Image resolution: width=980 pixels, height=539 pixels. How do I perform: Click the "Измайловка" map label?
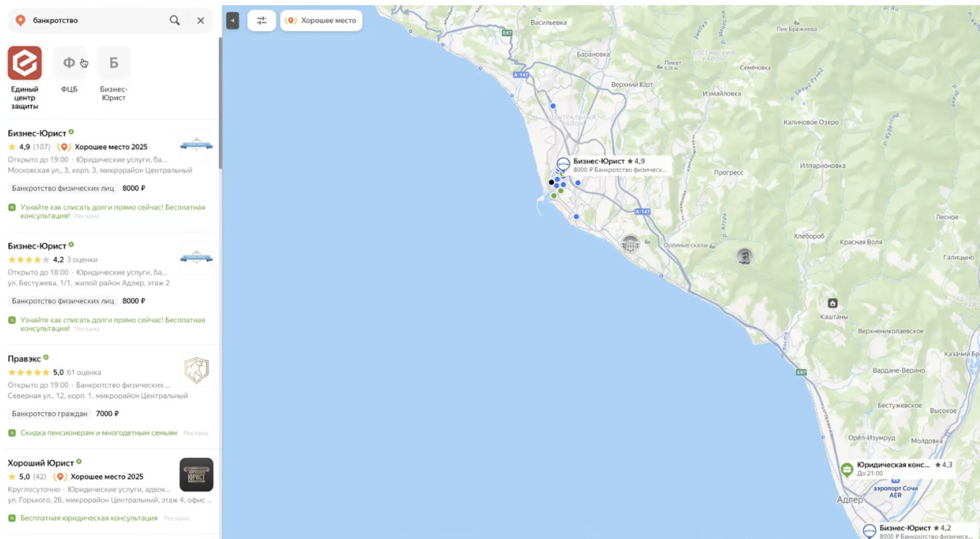[x=722, y=94]
